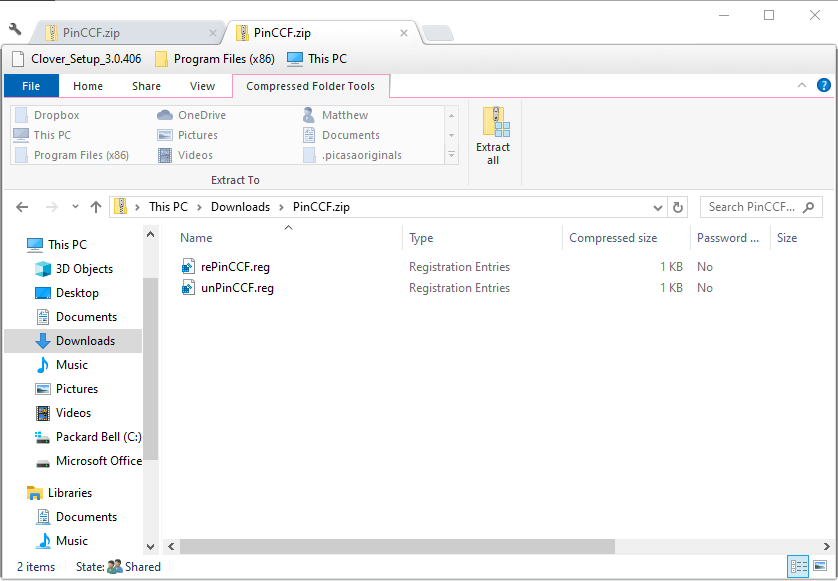Image resolution: width=838 pixels, height=581 pixels.
Task: Choose This PC in Extract To gallery
Action: click(42, 135)
